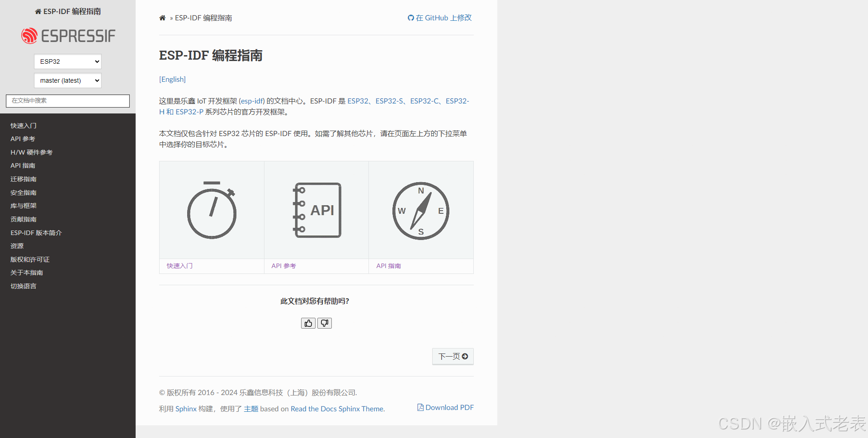
Task: Click the API 指南 card caption link
Action: pos(388,266)
